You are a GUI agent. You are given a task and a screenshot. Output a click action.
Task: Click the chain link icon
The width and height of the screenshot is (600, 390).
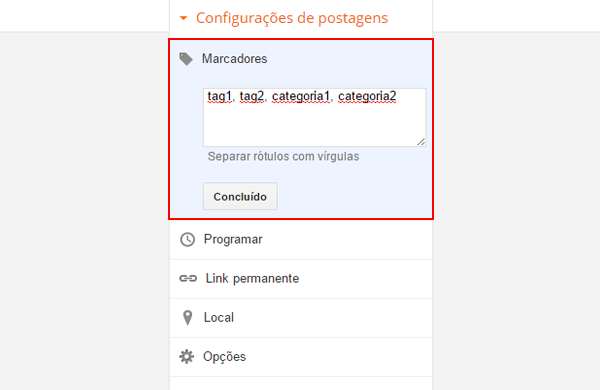click(x=188, y=278)
